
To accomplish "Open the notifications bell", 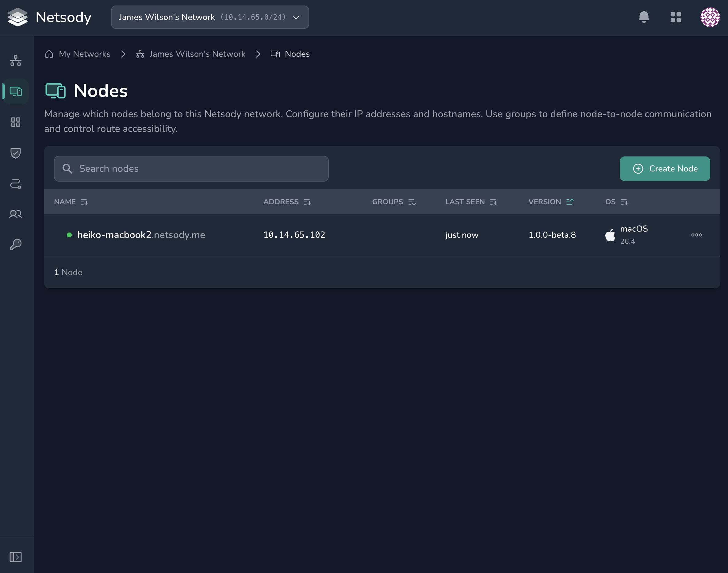I will tap(643, 17).
